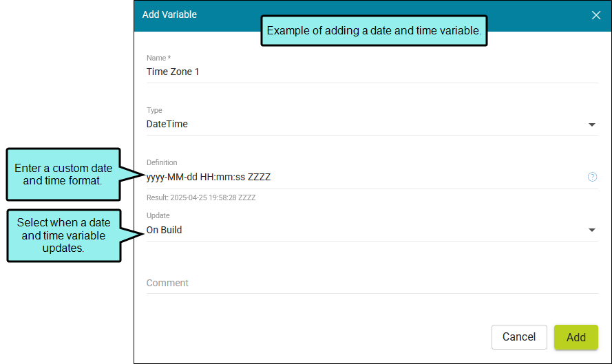Click the Name field containing Time Zone 1
This screenshot has height=364, width=612.
pyautogui.click(x=372, y=72)
